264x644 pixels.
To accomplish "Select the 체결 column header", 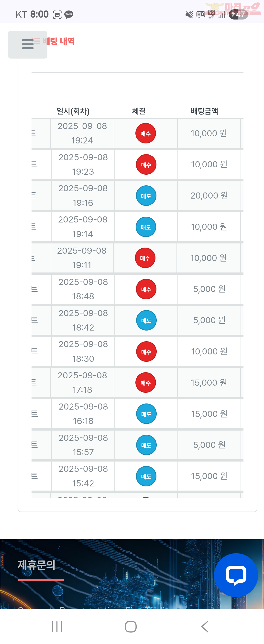I will point(139,111).
